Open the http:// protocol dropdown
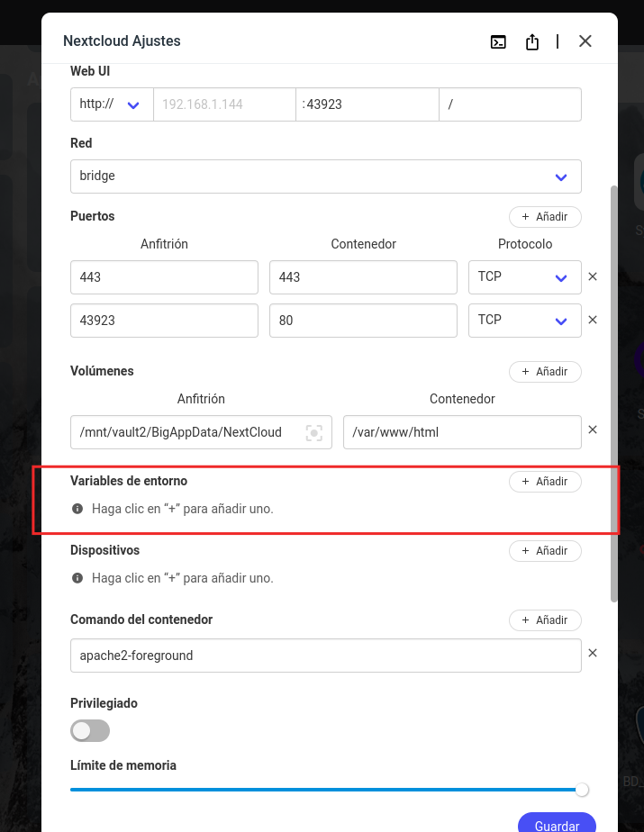Image resolution: width=644 pixels, height=832 pixels. pos(111,104)
